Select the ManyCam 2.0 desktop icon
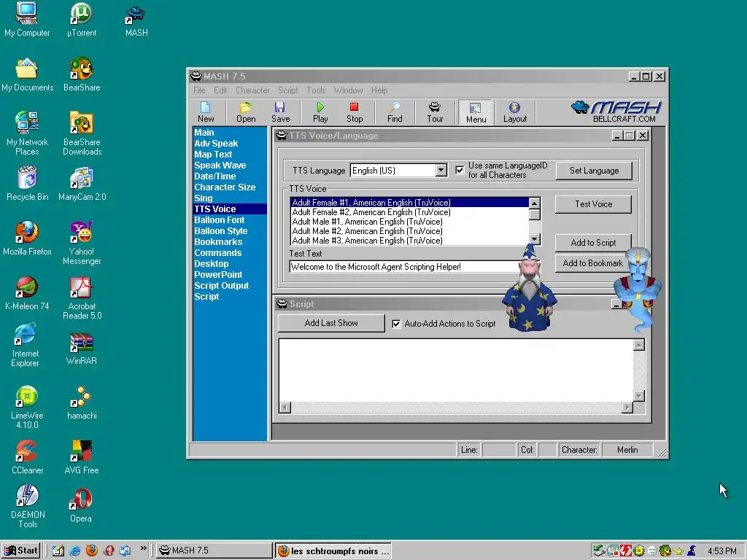 pyautogui.click(x=82, y=184)
